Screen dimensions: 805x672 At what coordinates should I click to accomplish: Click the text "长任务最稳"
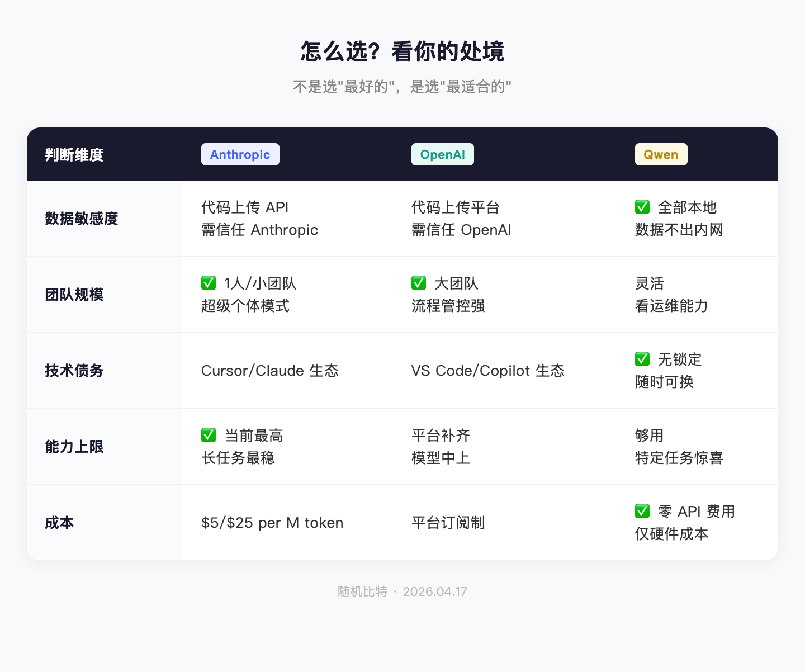tap(238, 458)
